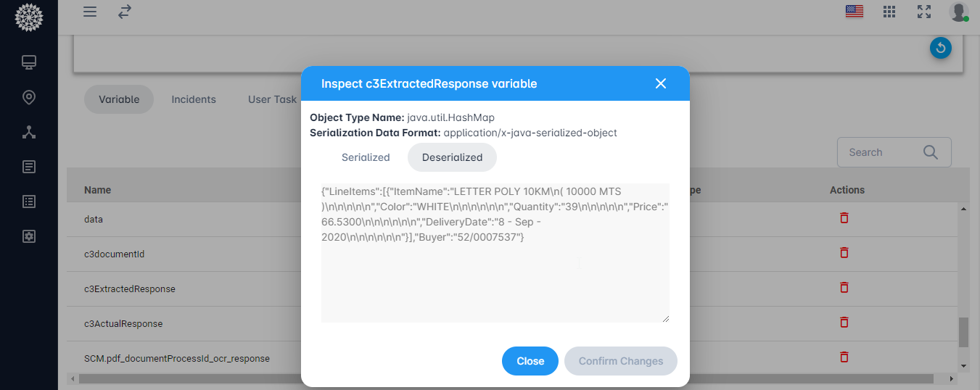
Task: Open the network nodes sidebar icon
Action: click(x=29, y=132)
